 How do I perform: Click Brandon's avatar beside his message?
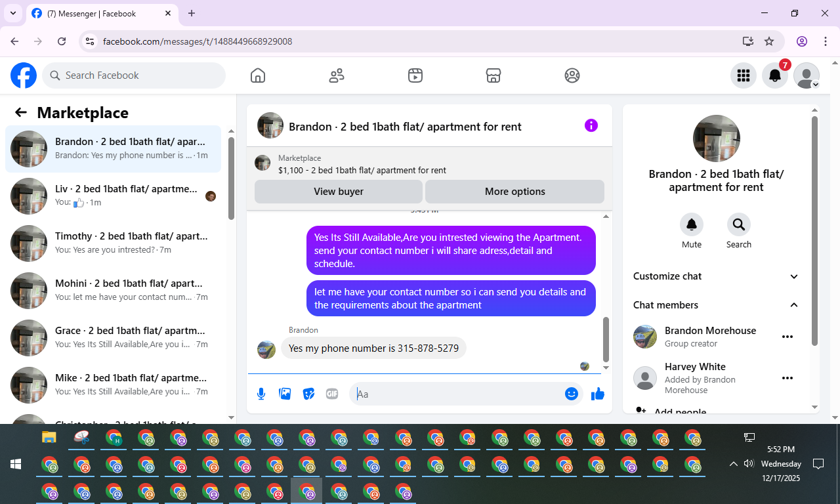(266, 350)
